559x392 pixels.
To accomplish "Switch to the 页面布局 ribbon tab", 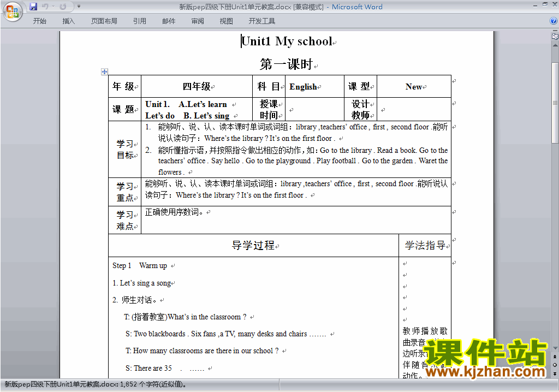I will [104, 21].
